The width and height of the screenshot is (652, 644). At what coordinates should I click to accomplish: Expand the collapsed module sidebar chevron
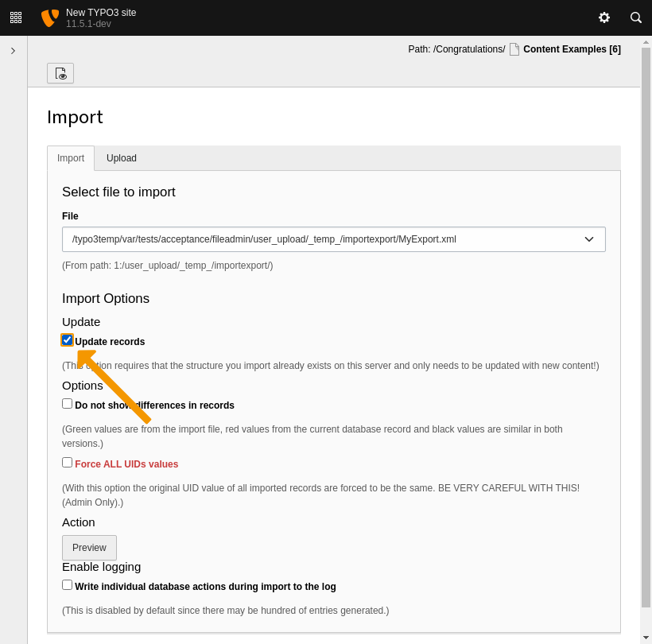point(13,49)
